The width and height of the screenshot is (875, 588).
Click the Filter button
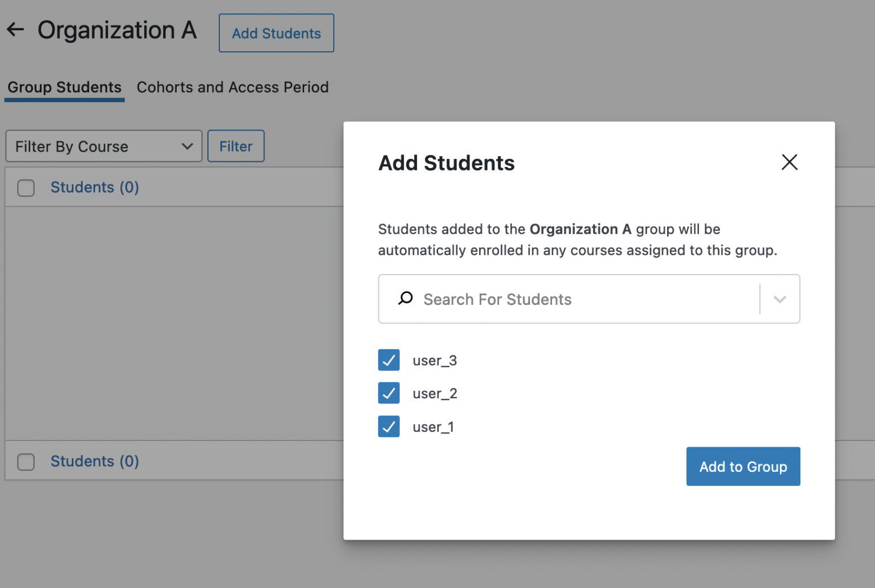236,146
